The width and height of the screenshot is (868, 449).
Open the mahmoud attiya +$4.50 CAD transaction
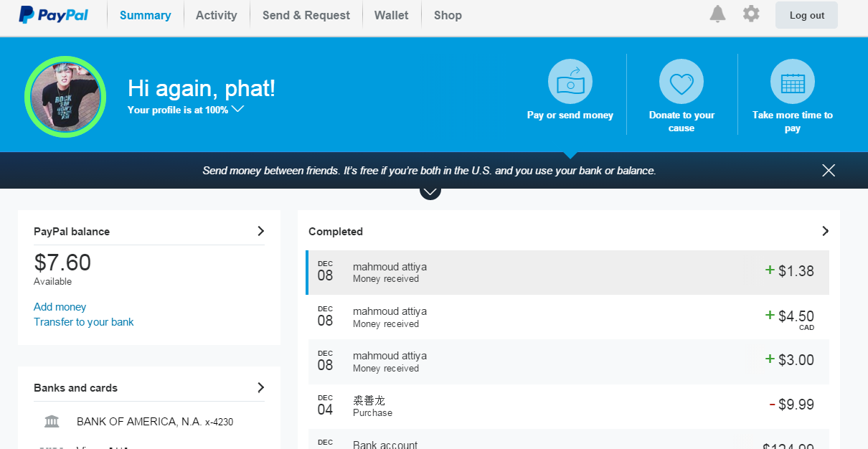coord(567,317)
